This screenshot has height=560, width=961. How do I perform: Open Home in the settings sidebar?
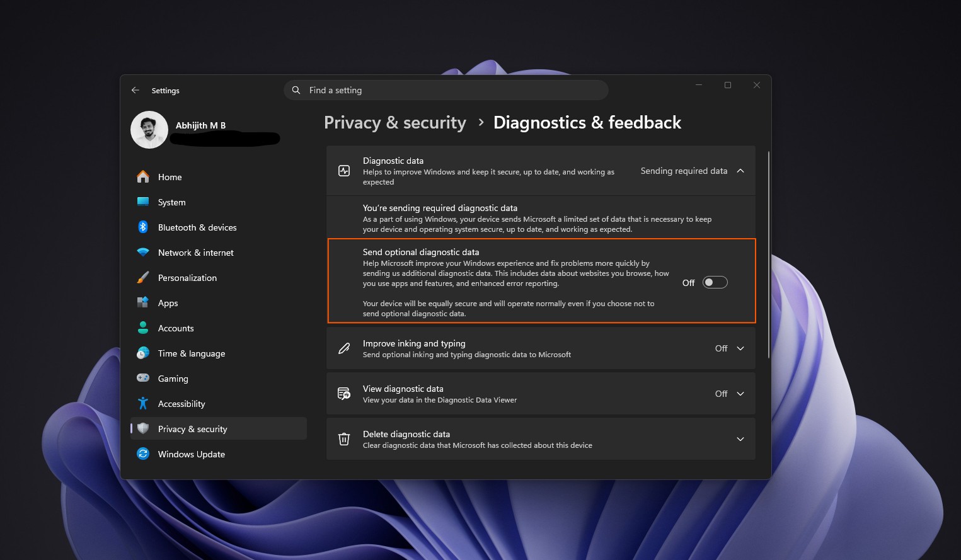pyautogui.click(x=219, y=177)
